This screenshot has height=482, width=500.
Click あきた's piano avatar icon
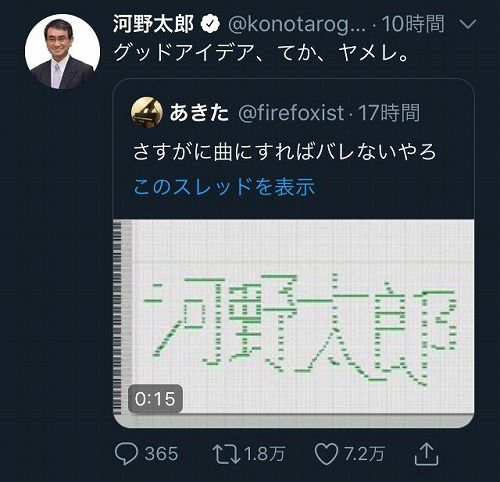coord(147,112)
